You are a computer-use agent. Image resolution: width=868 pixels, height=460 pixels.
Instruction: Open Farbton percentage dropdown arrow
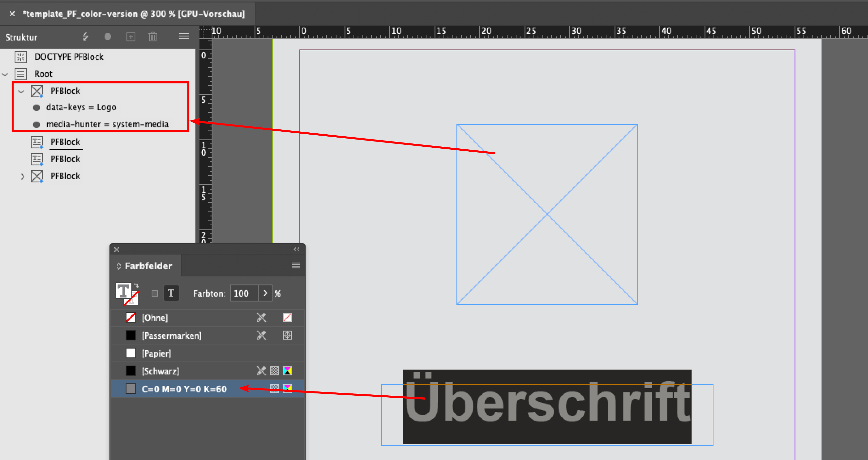(x=266, y=293)
